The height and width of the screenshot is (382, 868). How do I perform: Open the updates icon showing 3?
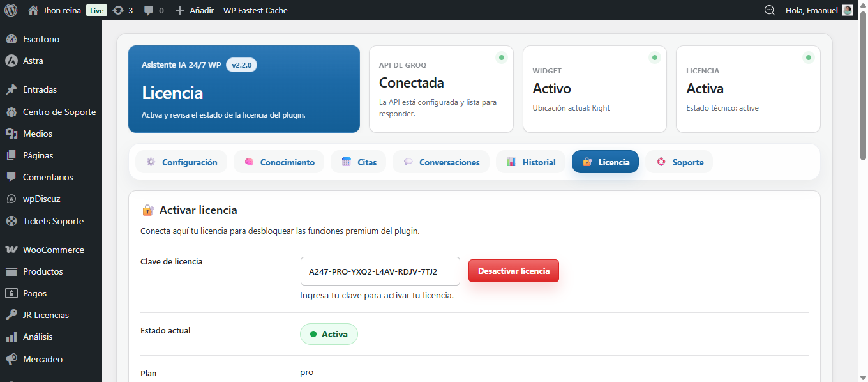118,10
